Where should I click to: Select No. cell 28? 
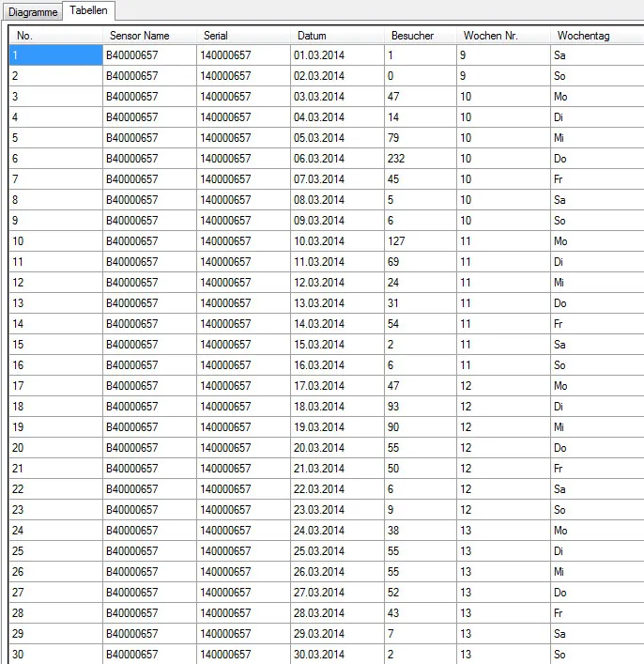coord(56,612)
